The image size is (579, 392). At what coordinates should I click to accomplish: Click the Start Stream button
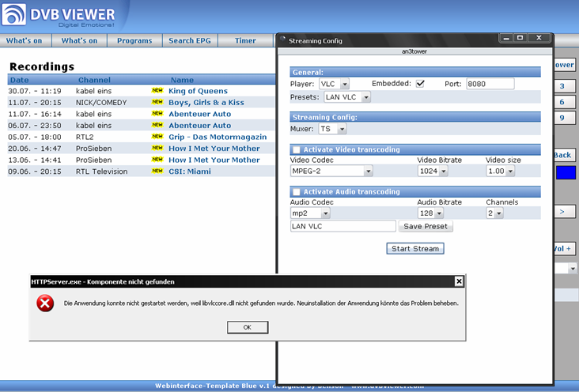coord(415,248)
